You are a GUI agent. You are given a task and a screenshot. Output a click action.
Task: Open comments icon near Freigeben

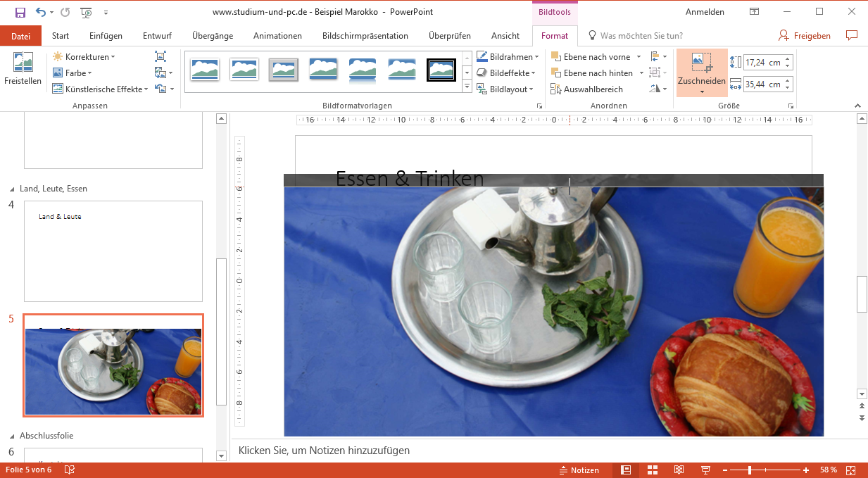click(x=852, y=35)
